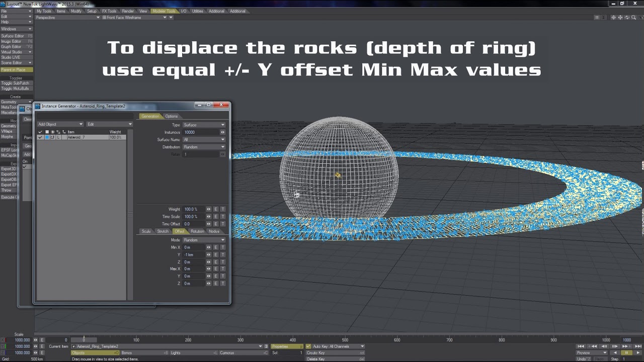Uncheck the Asteroid_7 enabled checkmark

pos(40,137)
